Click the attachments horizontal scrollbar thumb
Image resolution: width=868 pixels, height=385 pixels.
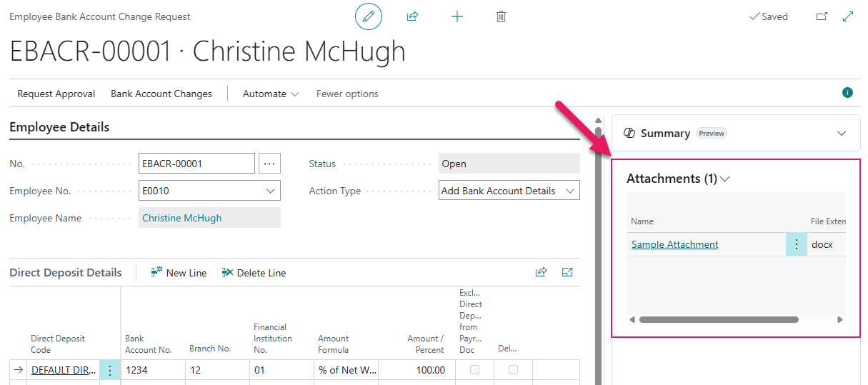(x=719, y=319)
